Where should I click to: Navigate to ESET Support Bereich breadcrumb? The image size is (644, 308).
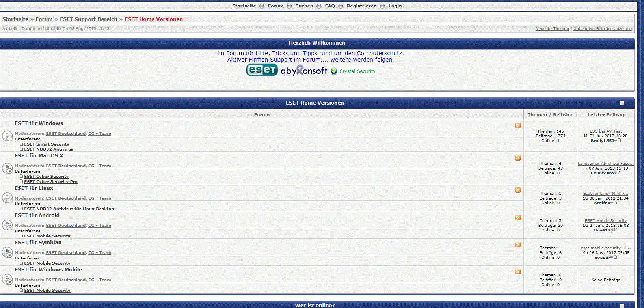pos(89,19)
